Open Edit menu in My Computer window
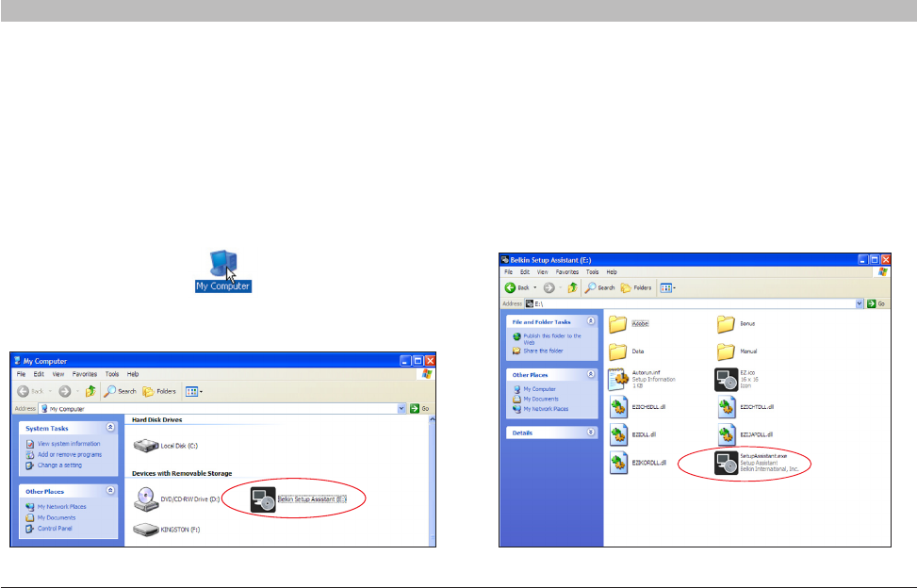Screen dimensions: 917x588 pos(39,374)
